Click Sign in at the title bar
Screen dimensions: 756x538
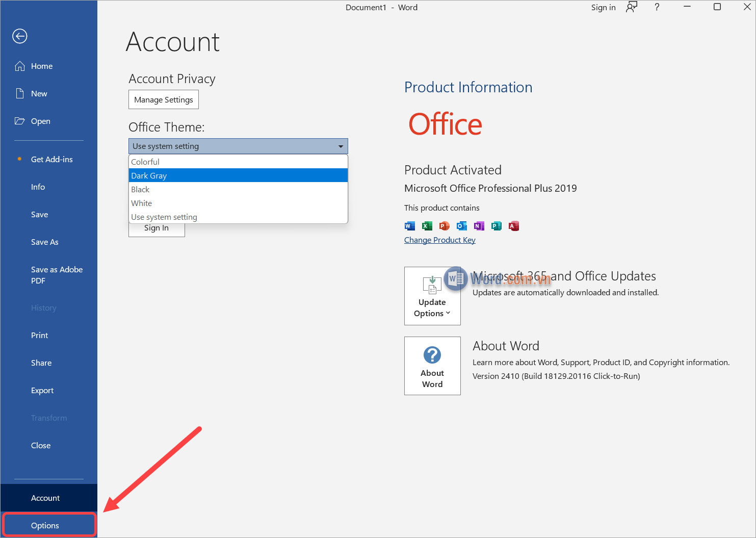tap(603, 7)
